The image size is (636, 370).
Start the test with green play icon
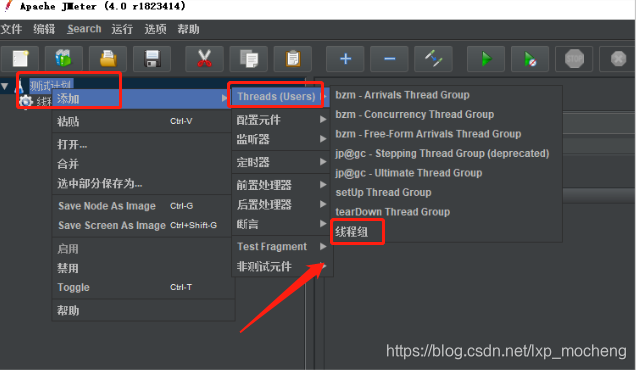point(486,59)
